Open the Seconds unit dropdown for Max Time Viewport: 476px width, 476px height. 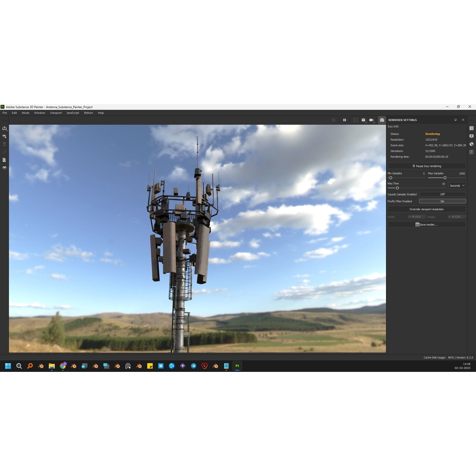[x=457, y=185]
